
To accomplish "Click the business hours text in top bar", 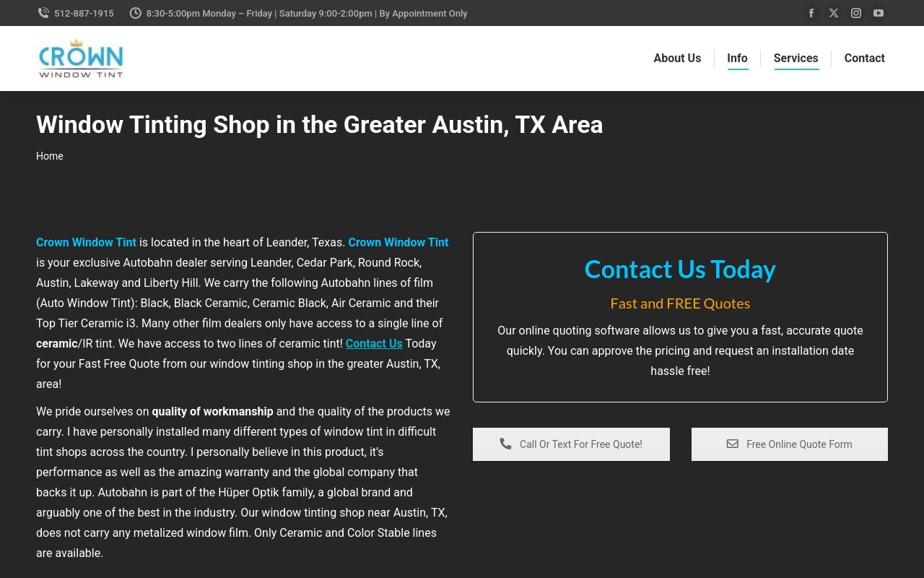I will click(307, 13).
